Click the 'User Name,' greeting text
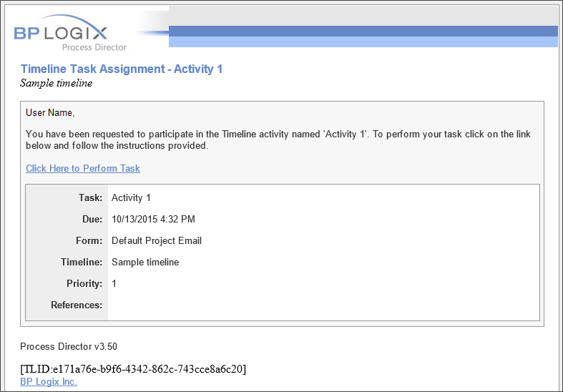The width and height of the screenshot is (563, 392). click(x=50, y=112)
